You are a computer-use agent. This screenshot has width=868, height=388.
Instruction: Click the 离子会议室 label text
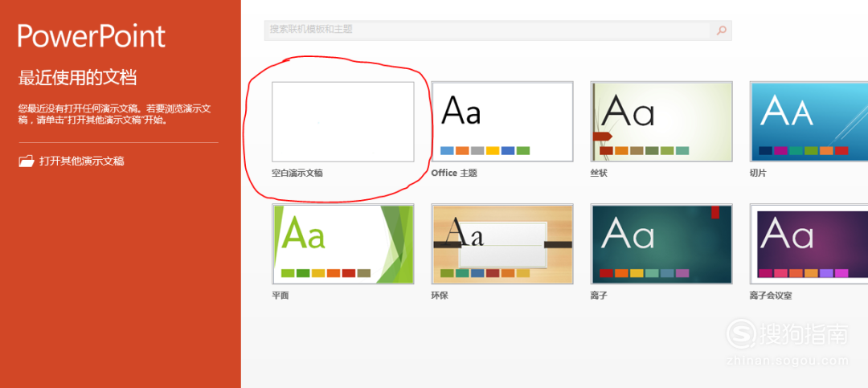[x=771, y=296]
